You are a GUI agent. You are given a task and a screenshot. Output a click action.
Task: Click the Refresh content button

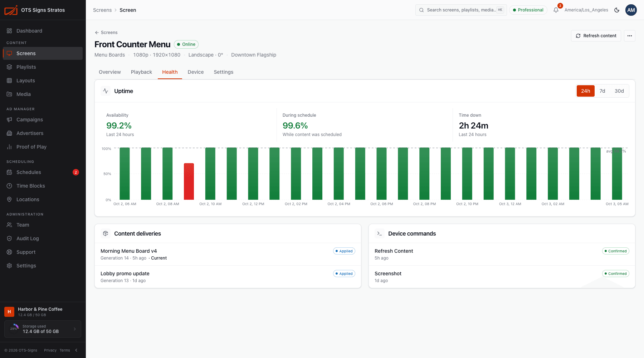[x=596, y=36]
